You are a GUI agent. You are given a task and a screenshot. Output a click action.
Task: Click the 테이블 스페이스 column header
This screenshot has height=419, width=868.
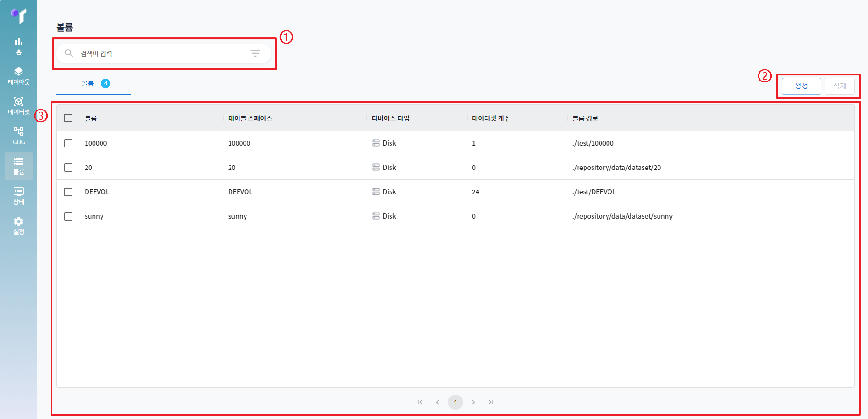[x=250, y=118]
